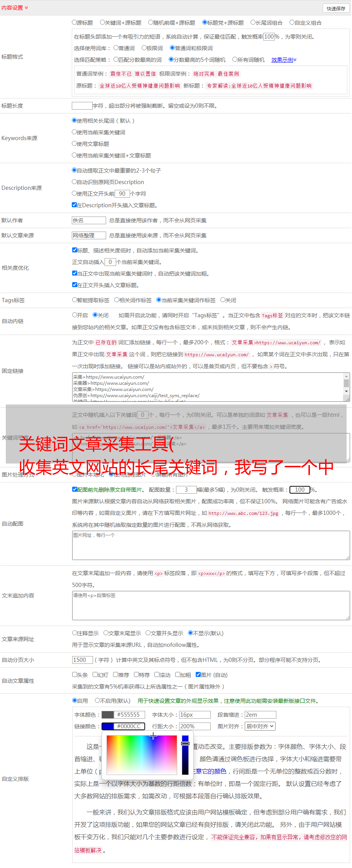Enable 自动内链 with 开启 radio
The width and height of the screenshot is (352, 868).
tap(74, 315)
